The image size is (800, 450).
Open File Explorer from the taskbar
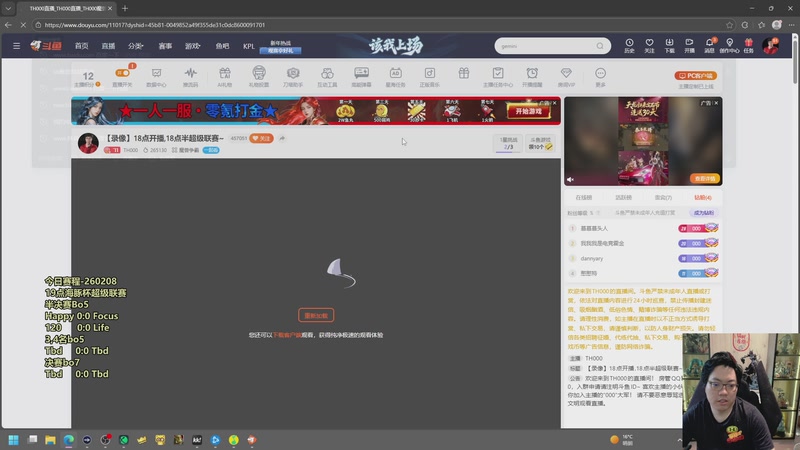[50, 439]
